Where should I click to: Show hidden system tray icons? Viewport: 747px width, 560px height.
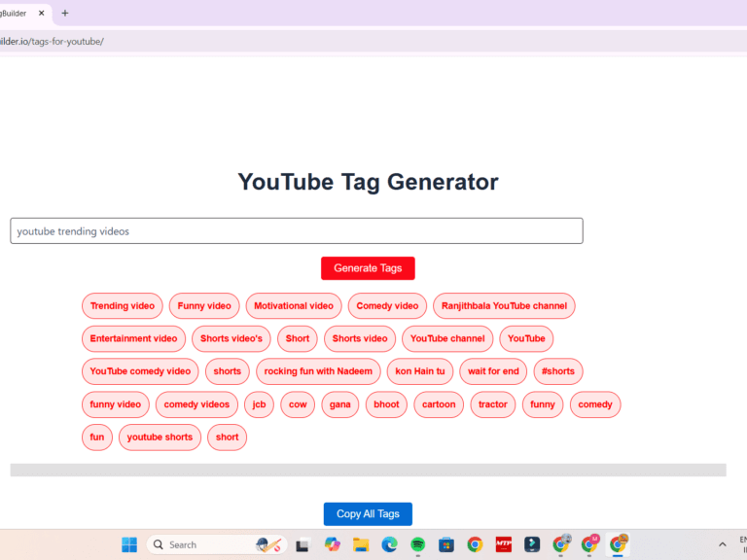click(x=723, y=544)
